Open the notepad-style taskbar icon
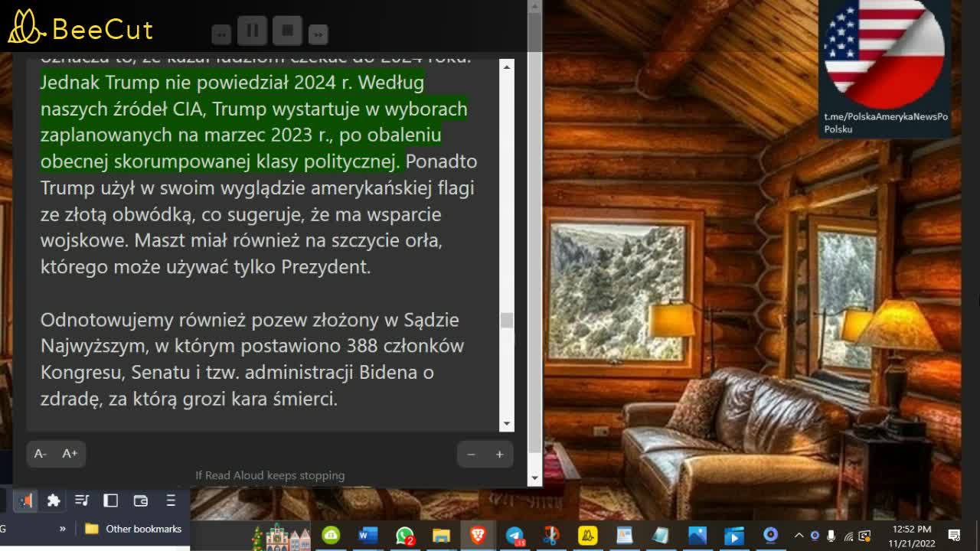Image resolution: width=980 pixels, height=551 pixels. point(661,536)
